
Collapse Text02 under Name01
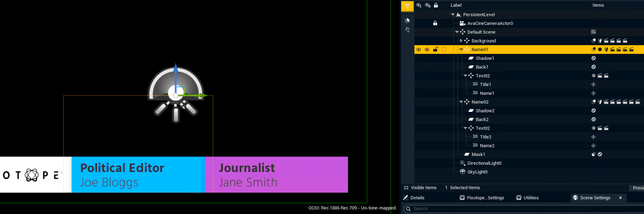465,76
